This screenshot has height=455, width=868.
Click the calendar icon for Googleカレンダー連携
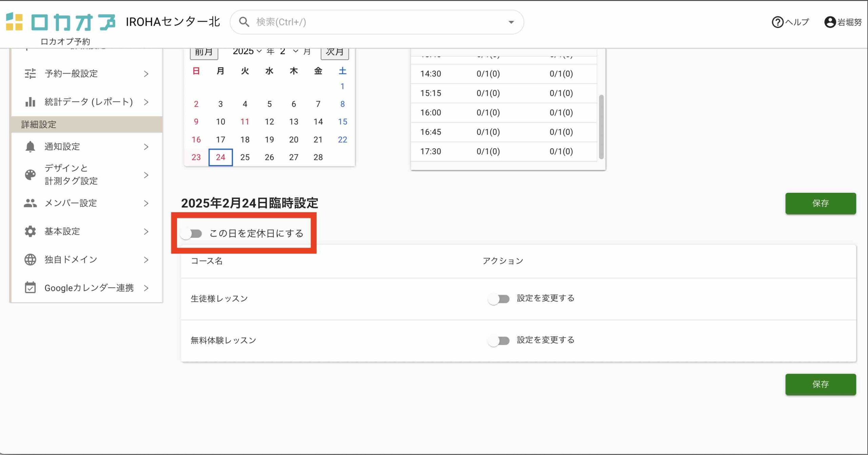coord(30,288)
